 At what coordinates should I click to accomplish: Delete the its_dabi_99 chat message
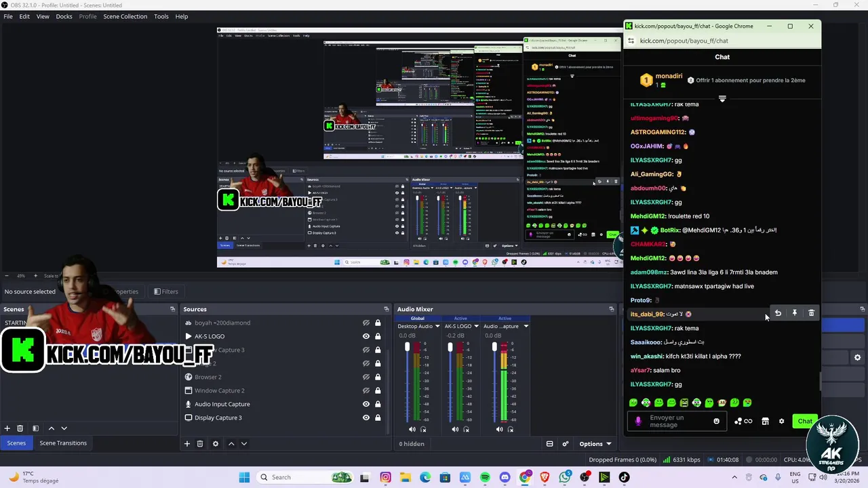point(811,313)
